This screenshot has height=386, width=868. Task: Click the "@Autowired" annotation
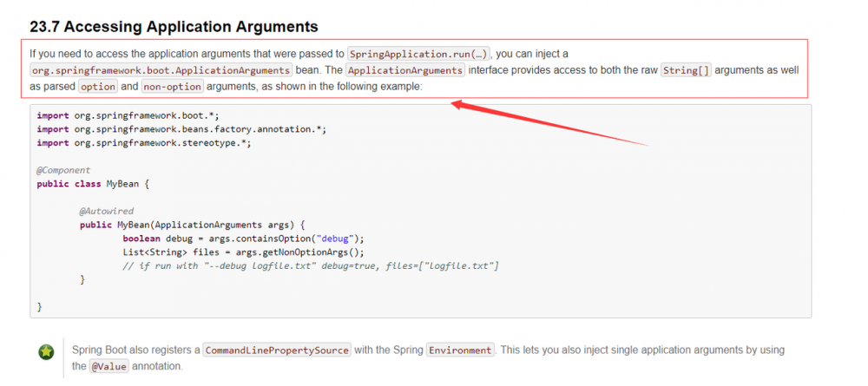pyautogui.click(x=107, y=212)
